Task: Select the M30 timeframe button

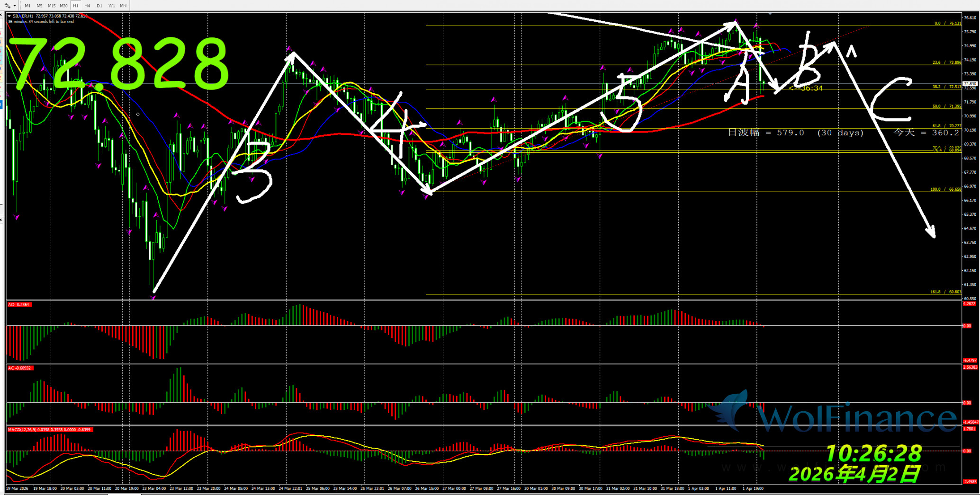Action: (x=63, y=6)
